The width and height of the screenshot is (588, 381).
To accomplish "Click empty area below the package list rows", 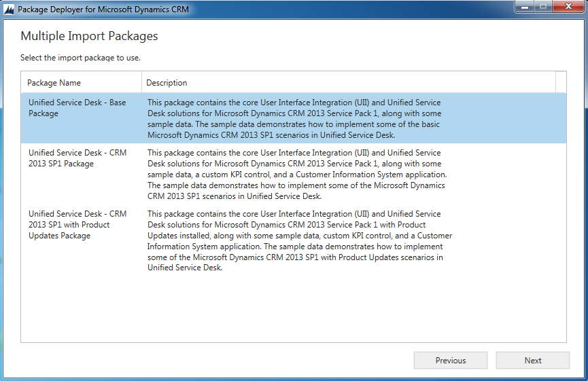I will point(292,309).
